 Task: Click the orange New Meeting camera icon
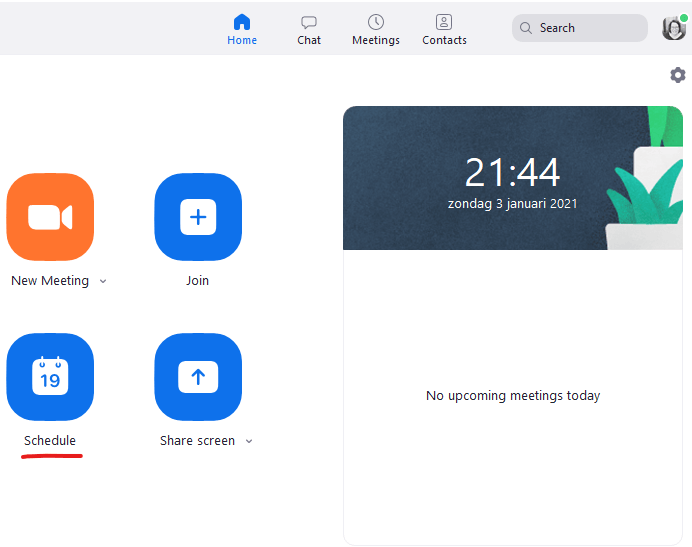tap(50, 217)
